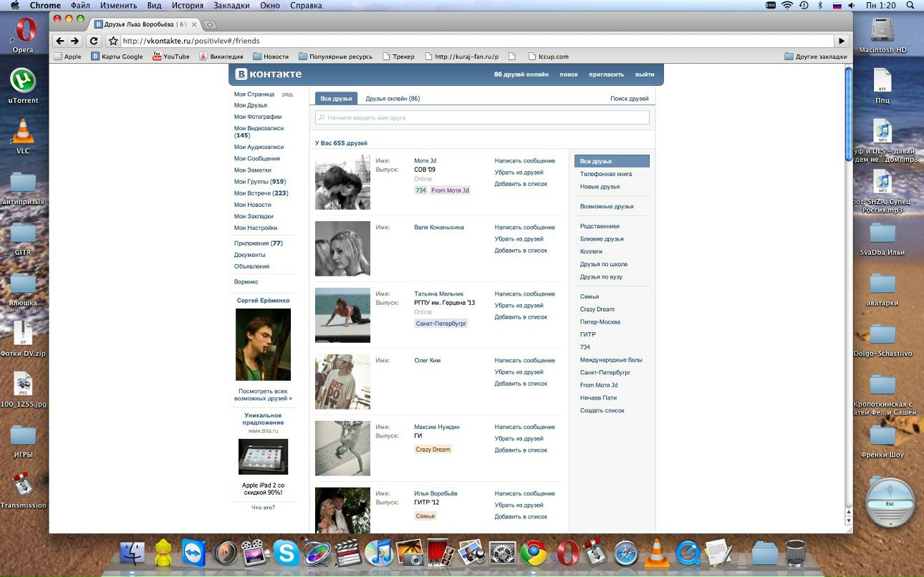Click Мои Сообщения in the left menu
This screenshot has width=924, height=577.
(x=256, y=159)
